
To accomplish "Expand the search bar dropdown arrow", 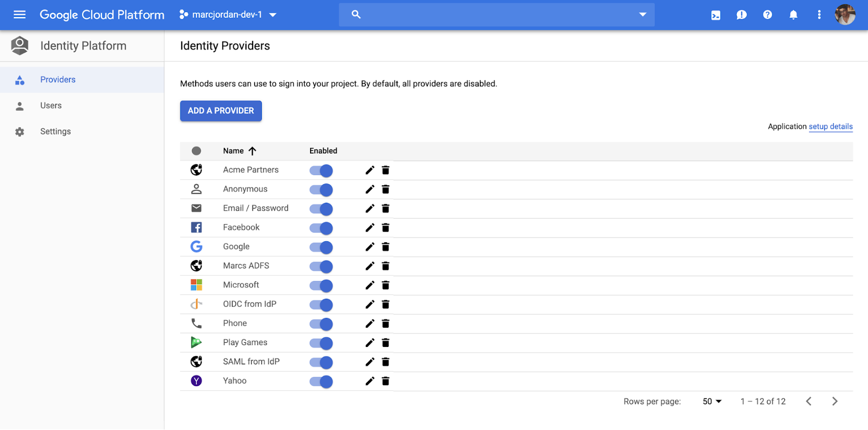I will click(x=642, y=14).
